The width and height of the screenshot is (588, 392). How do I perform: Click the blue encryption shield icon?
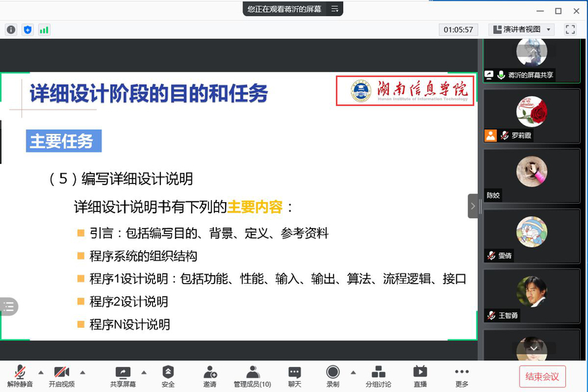(27, 29)
